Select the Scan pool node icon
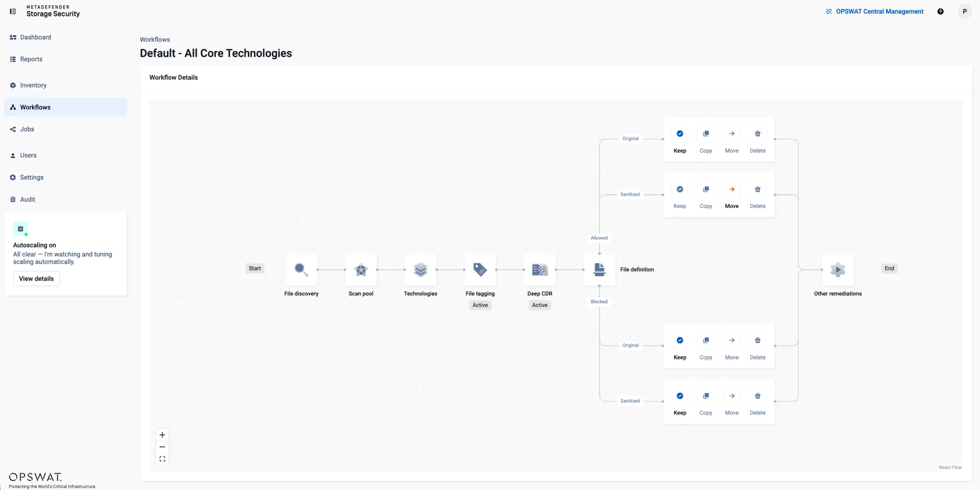 pyautogui.click(x=361, y=269)
